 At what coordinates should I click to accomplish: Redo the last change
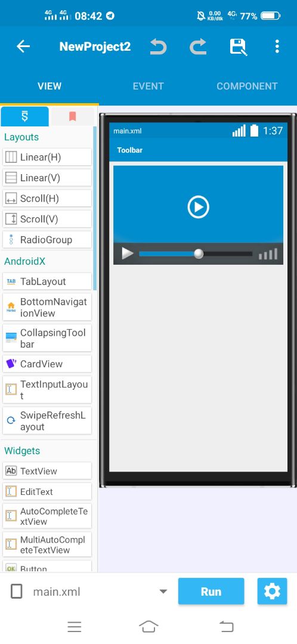pos(198,47)
